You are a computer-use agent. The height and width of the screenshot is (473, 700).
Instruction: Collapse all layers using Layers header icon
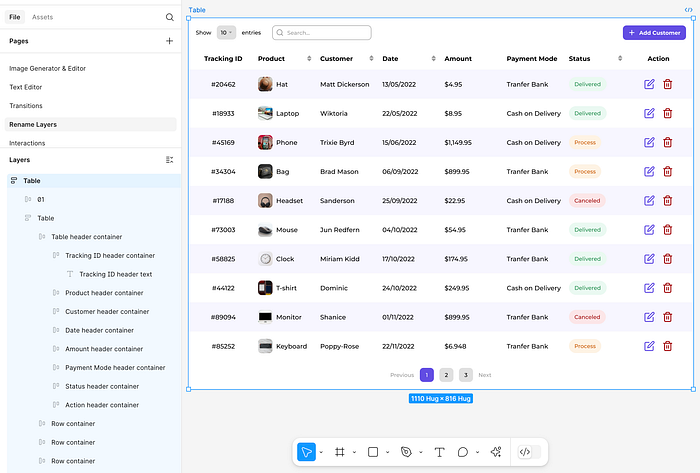coord(169,160)
